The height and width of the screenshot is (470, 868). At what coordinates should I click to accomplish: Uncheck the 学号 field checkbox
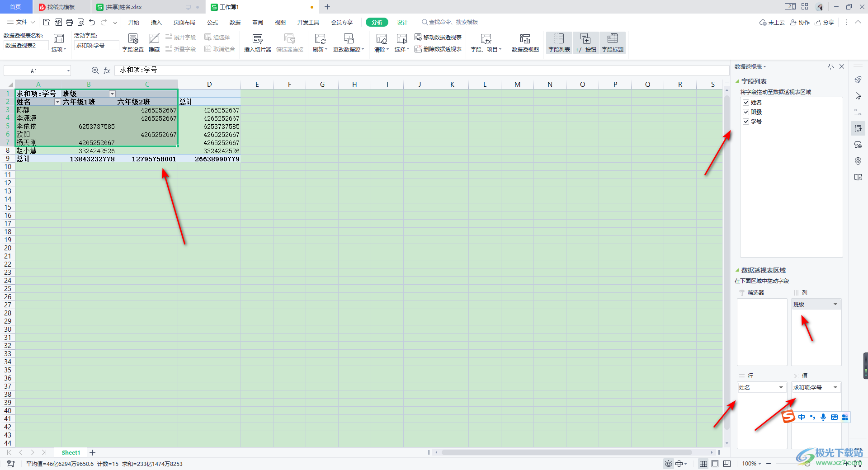coord(746,122)
